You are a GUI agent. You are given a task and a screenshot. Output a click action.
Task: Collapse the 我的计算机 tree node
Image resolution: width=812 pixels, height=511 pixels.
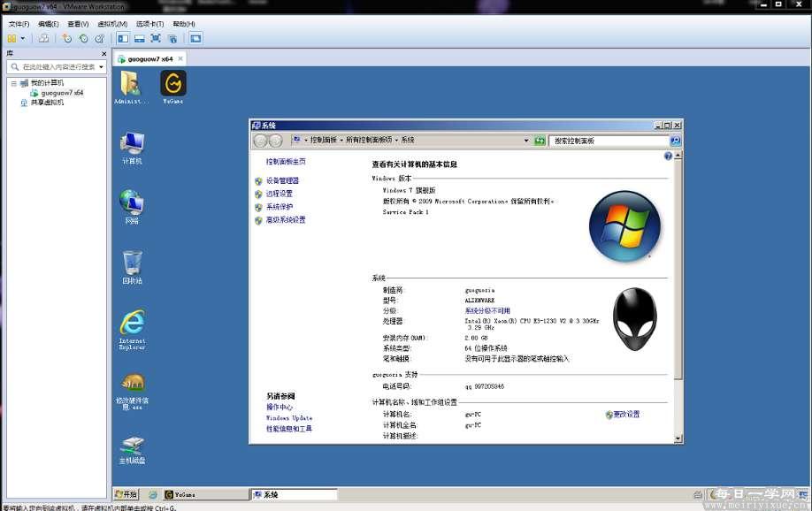[13, 83]
